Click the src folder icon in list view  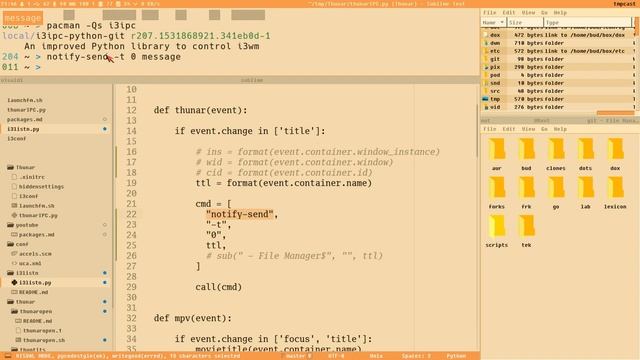coord(486,91)
